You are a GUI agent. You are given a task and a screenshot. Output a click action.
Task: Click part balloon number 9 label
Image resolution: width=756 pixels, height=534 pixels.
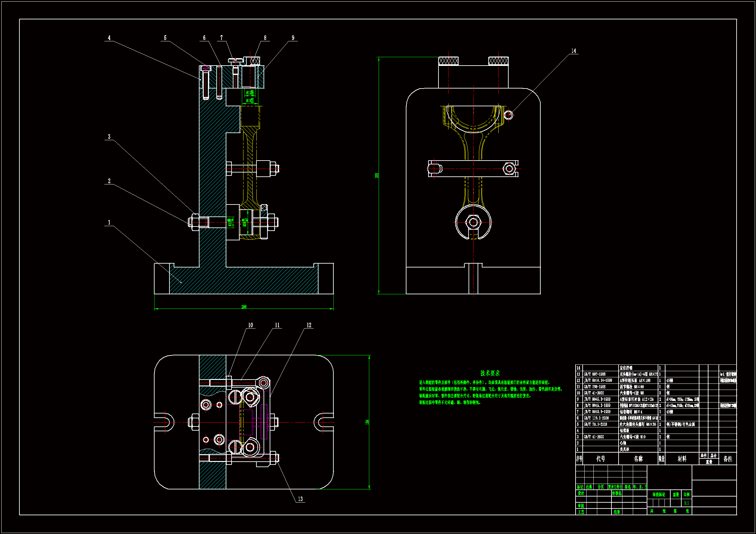[x=293, y=38]
